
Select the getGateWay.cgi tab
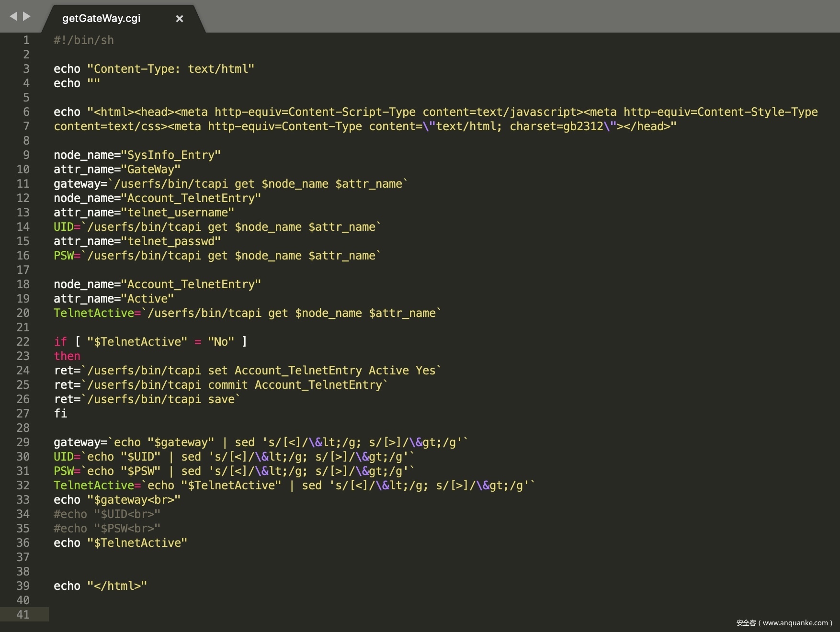pos(102,19)
